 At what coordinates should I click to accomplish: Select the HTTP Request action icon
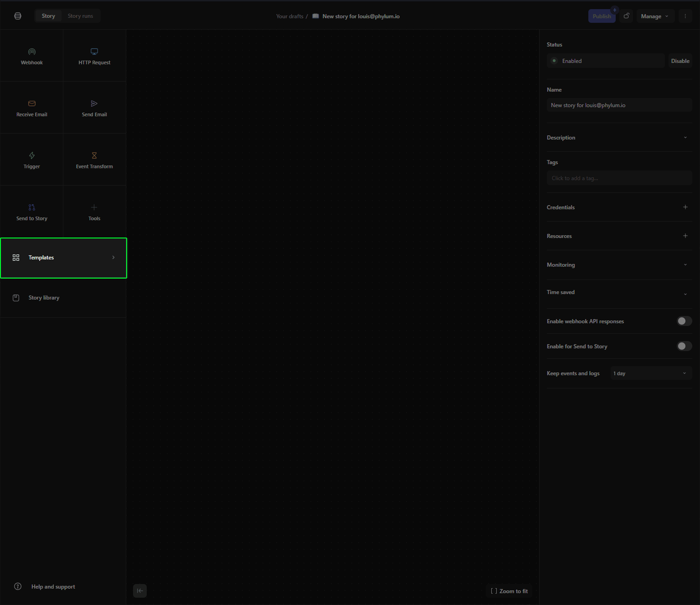click(x=94, y=52)
